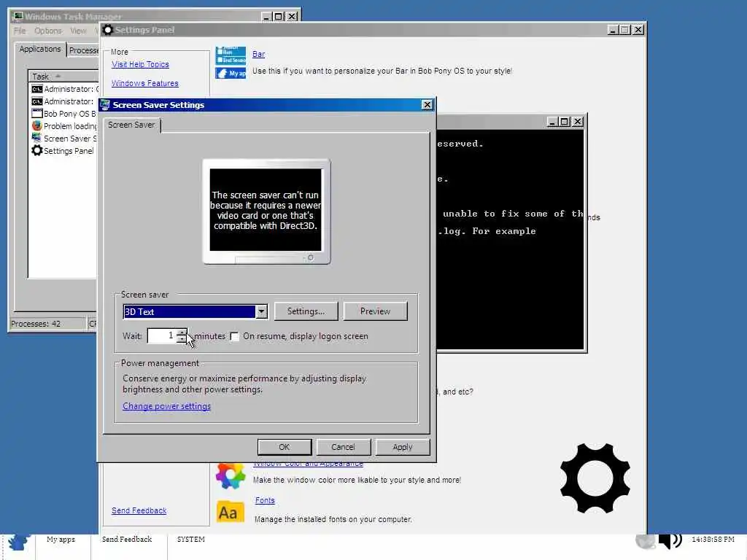This screenshot has width=747, height=560.
Task: Click the Task column header in Task Manager
Action: click(x=63, y=76)
